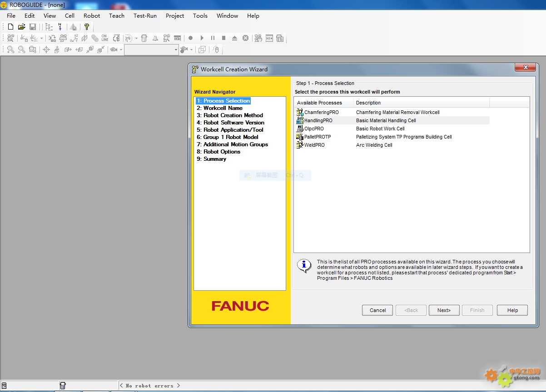
Task: Select the OlpcPRO process
Action: point(314,129)
